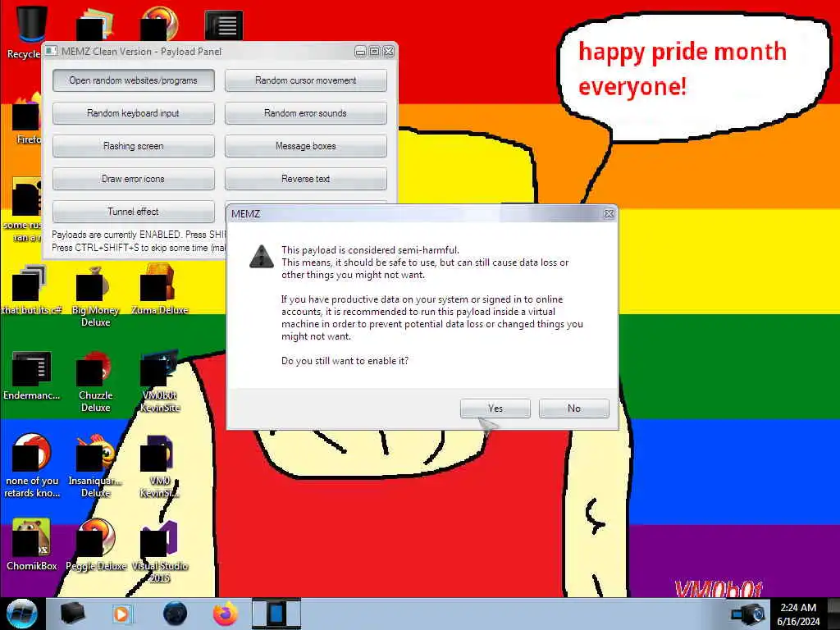
Task: Open the 2:24 AM clock and date
Action: coord(798,614)
